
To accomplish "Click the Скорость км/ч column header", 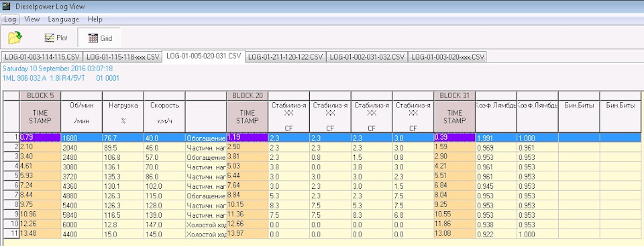I will (x=165, y=116).
